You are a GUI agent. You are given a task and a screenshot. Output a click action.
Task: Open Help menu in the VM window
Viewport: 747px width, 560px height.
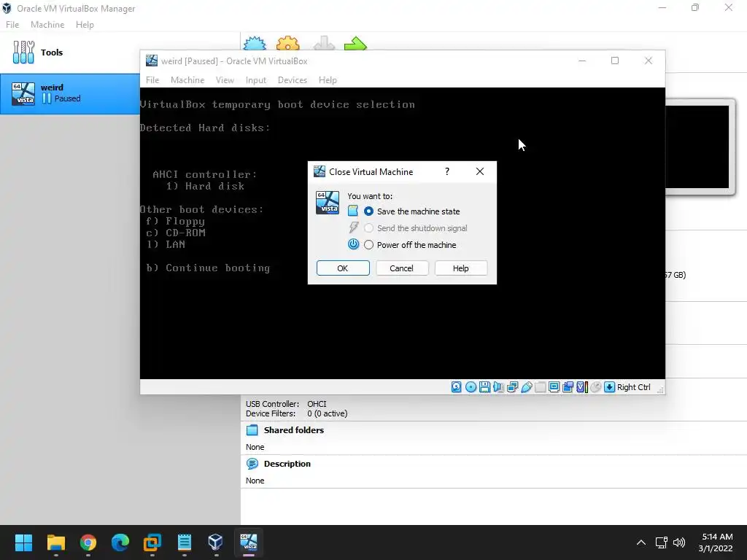328,80
